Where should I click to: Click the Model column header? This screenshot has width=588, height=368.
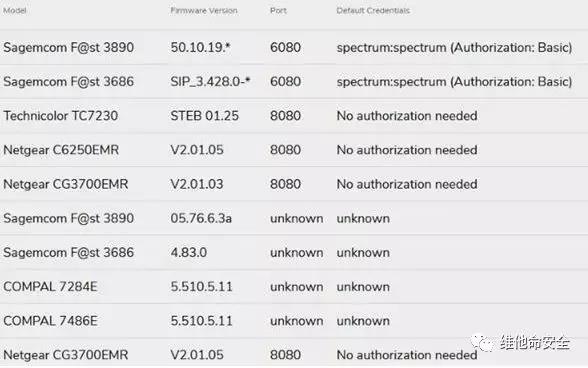point(15,10)
